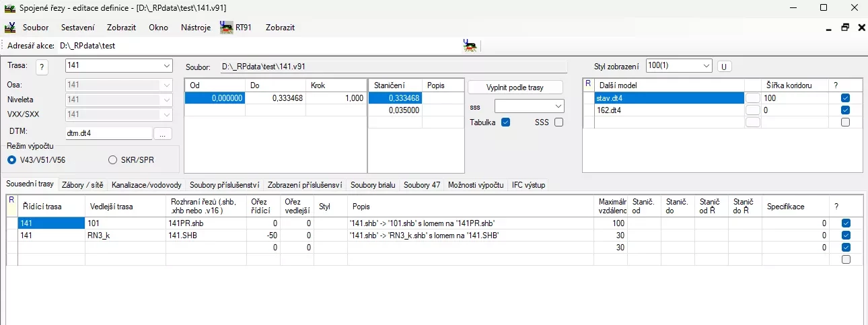Click the toolbar icon right of Adresář akce path

[470, 46]
